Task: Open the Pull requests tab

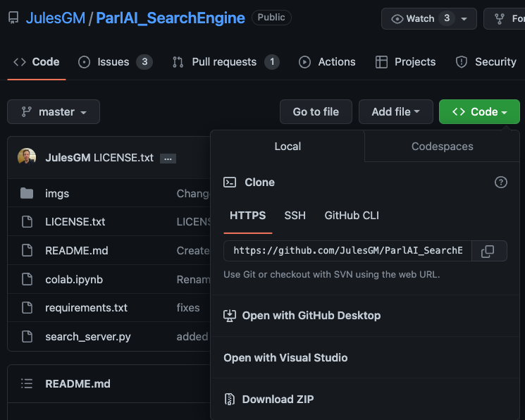Action: pos(226,61)
